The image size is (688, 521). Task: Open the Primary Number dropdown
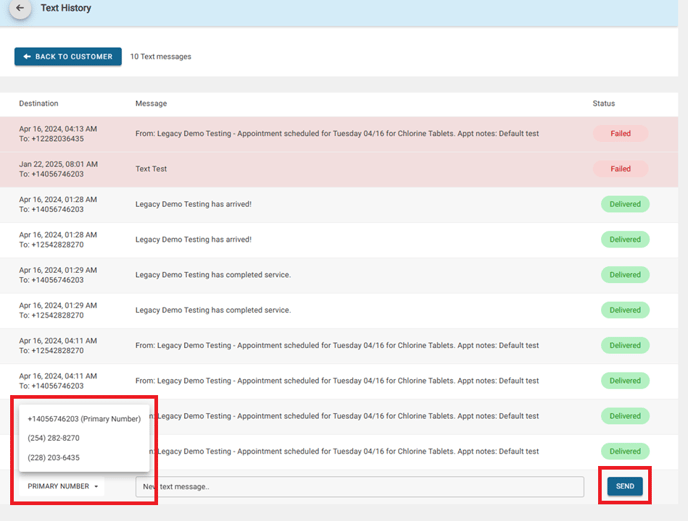pos(64,486)
